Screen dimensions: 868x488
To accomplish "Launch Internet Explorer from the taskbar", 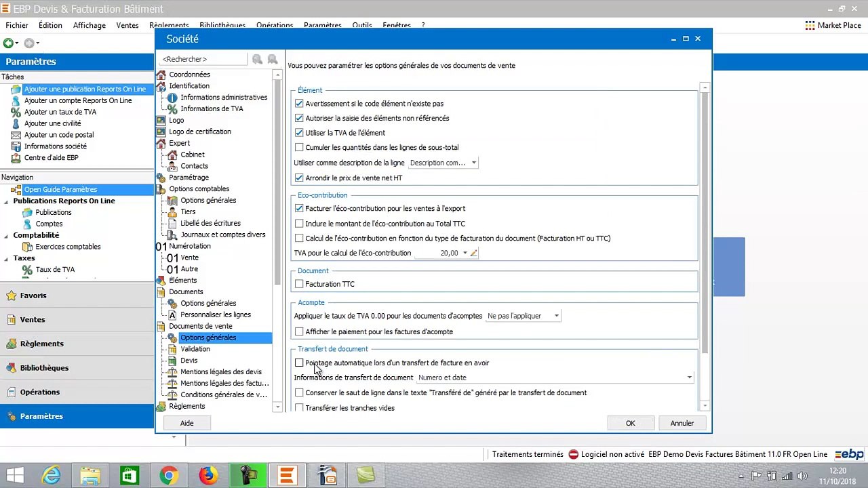I will tap(52, 475).
